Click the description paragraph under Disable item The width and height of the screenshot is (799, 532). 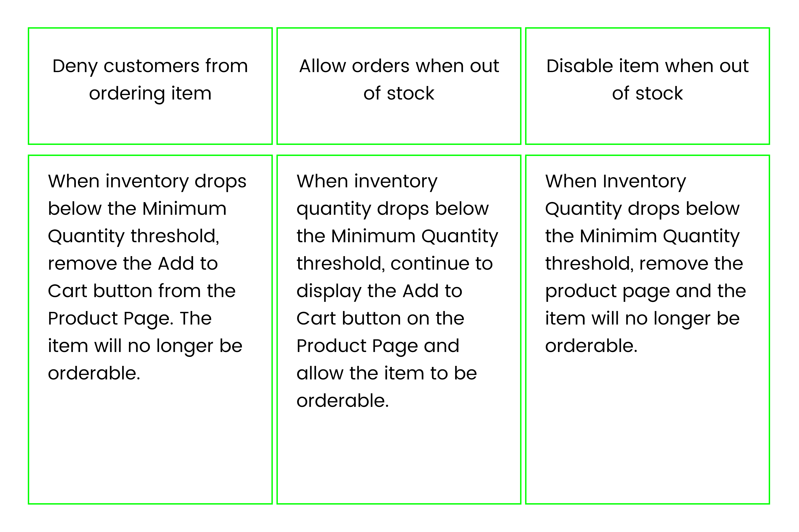click(x=645, y=263)
